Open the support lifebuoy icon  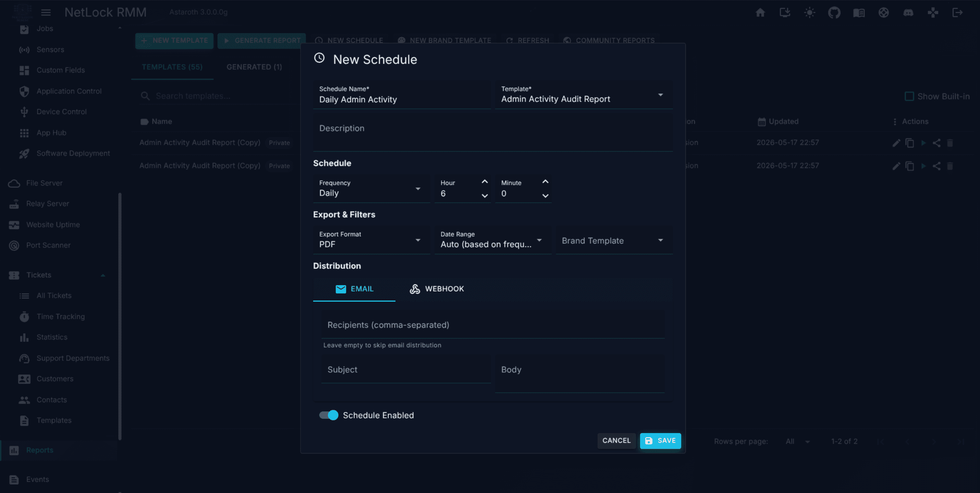coord(884,13)
